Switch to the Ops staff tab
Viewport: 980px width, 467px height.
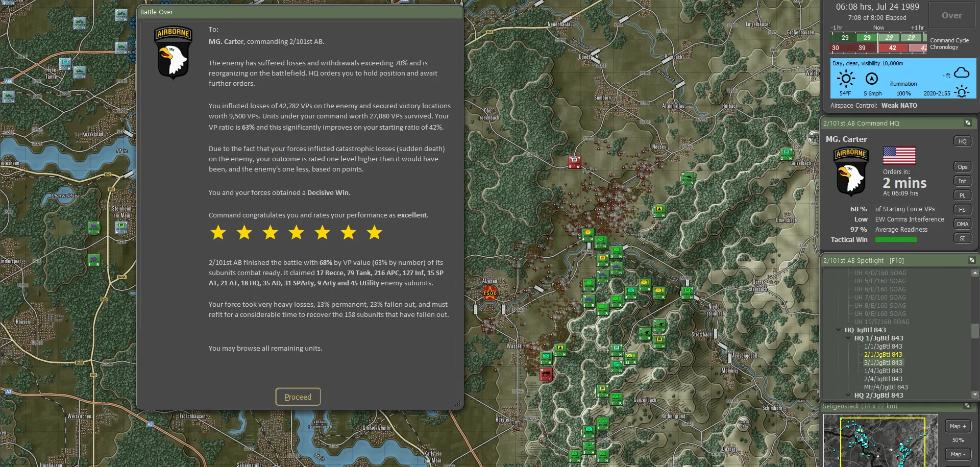pos(962,167)
